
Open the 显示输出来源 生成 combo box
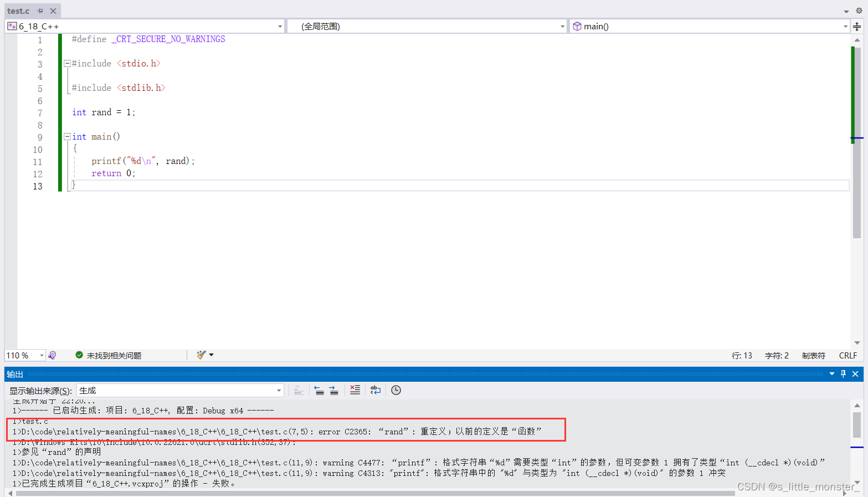coord(180,391)
